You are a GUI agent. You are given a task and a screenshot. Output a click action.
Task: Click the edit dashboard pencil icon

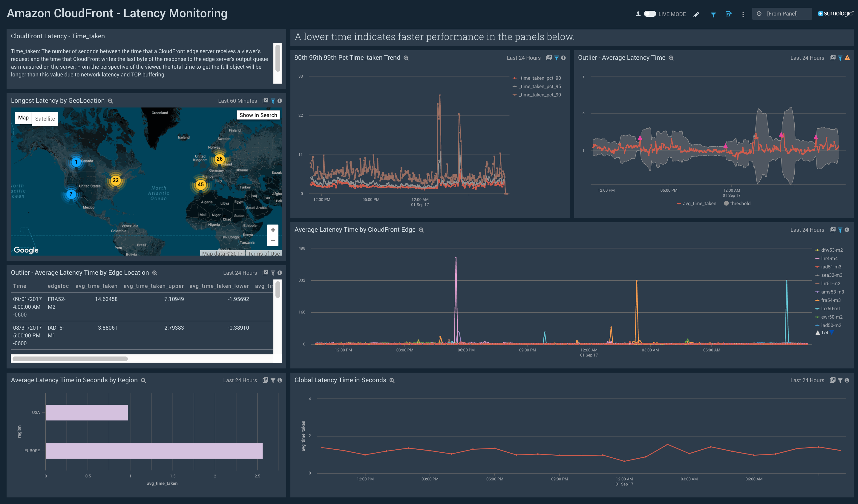(x=696, y=14)
